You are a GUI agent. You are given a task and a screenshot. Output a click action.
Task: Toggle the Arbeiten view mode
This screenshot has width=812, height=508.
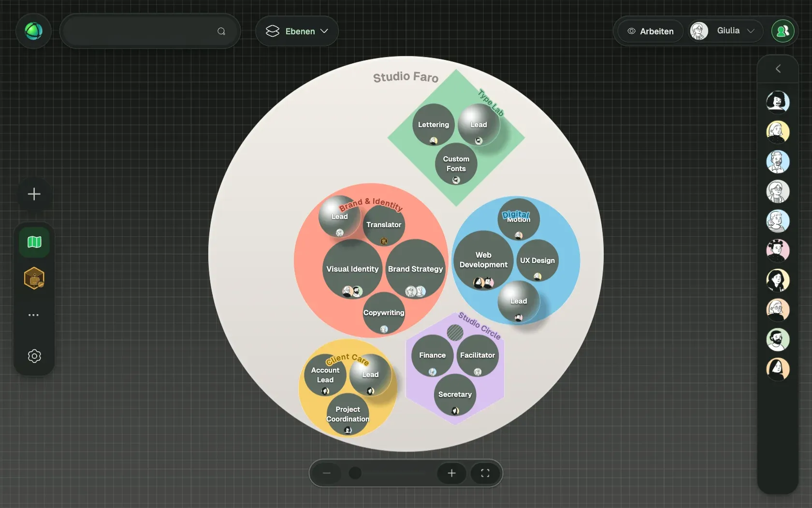coord(651,31)
